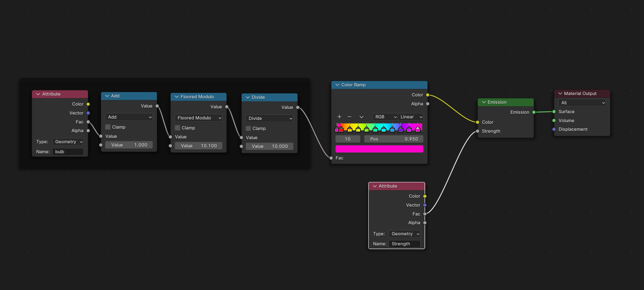Click the Color socket on the Strength Attribute
Screen dimensions: 644x290
(425, 196)
